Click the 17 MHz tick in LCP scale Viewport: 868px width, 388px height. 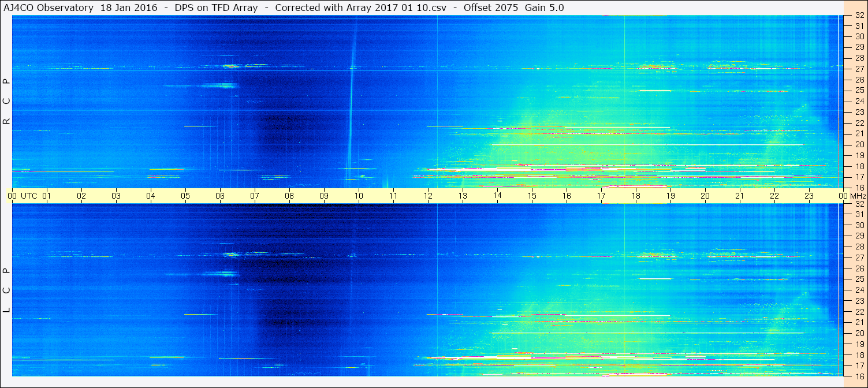(x=859, y=365)
